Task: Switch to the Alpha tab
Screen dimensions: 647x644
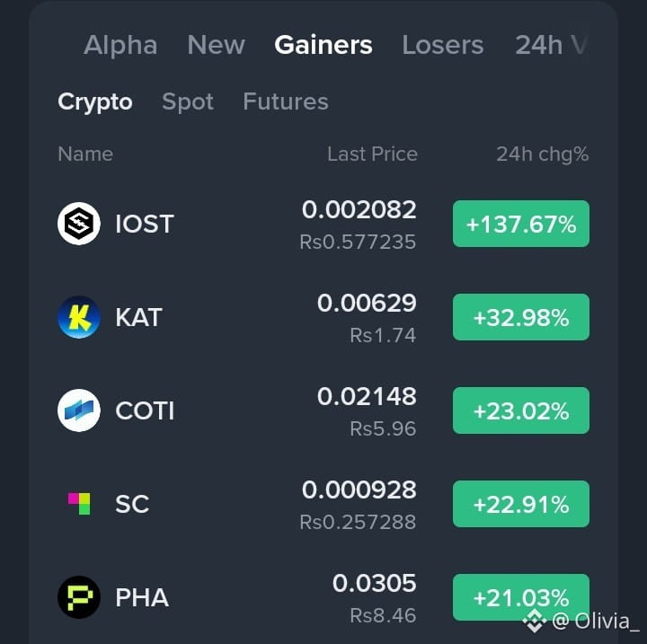Action: pyautogui.click(x=120, y=45)
